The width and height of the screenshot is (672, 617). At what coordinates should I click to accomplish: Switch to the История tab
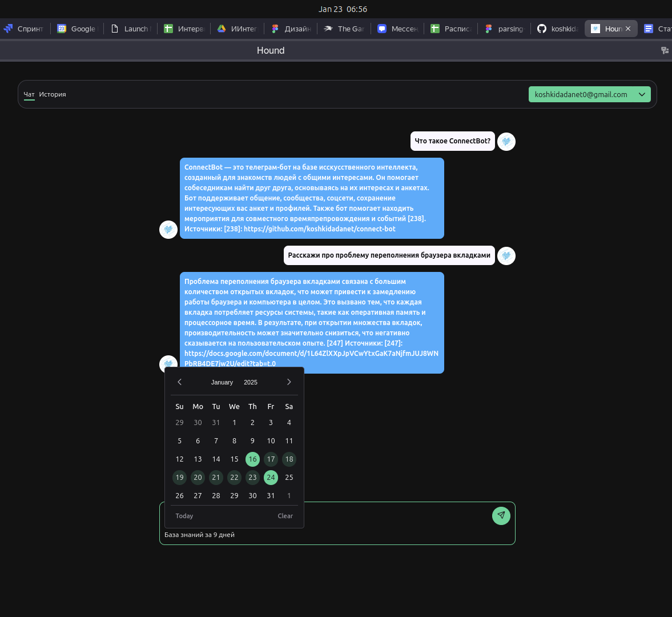53,94
